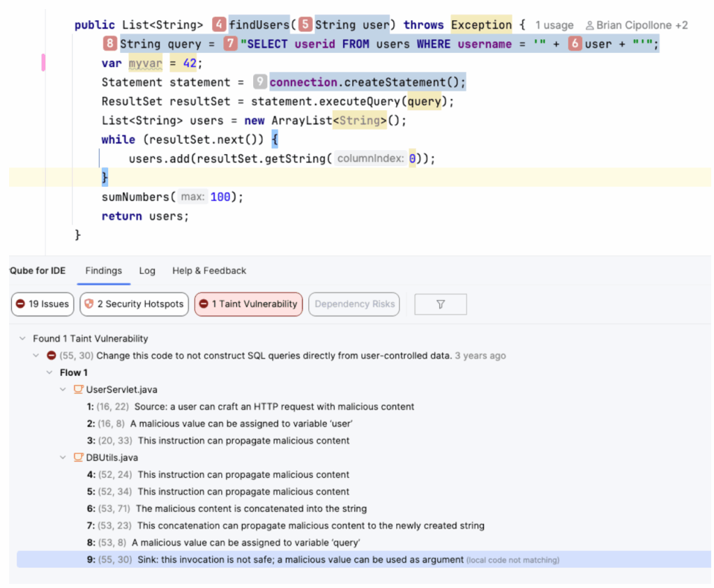Toggle the 19 Issues filter
This screenshot has height=588, width=714.
43,304
